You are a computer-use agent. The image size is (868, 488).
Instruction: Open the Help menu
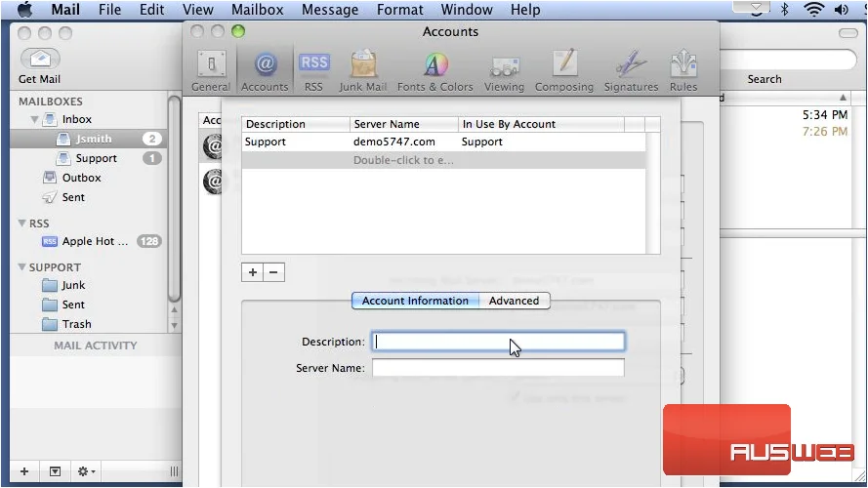525,10
